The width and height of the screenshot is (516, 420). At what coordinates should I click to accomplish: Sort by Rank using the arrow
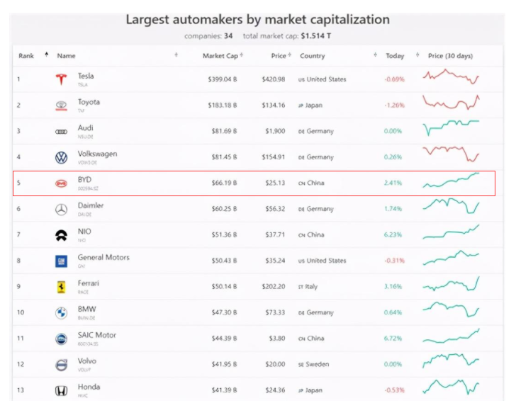(x=47, y=55)
